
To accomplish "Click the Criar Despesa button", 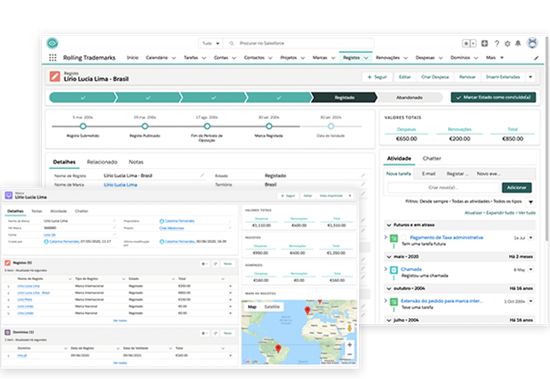I will 435,77.
